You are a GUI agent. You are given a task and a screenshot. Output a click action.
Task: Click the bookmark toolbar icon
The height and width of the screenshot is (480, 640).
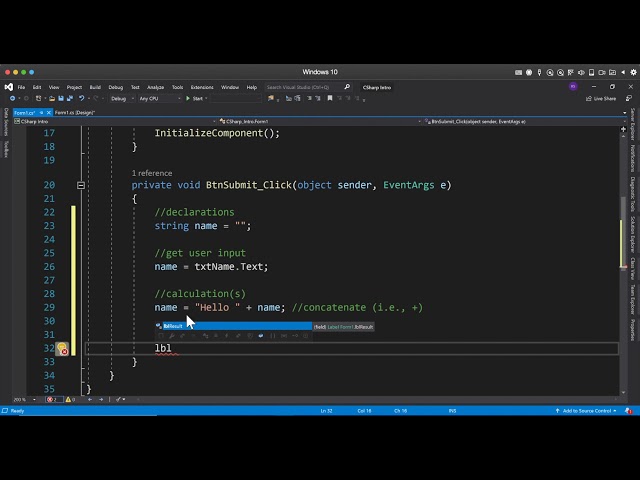(x=330, y=98)
